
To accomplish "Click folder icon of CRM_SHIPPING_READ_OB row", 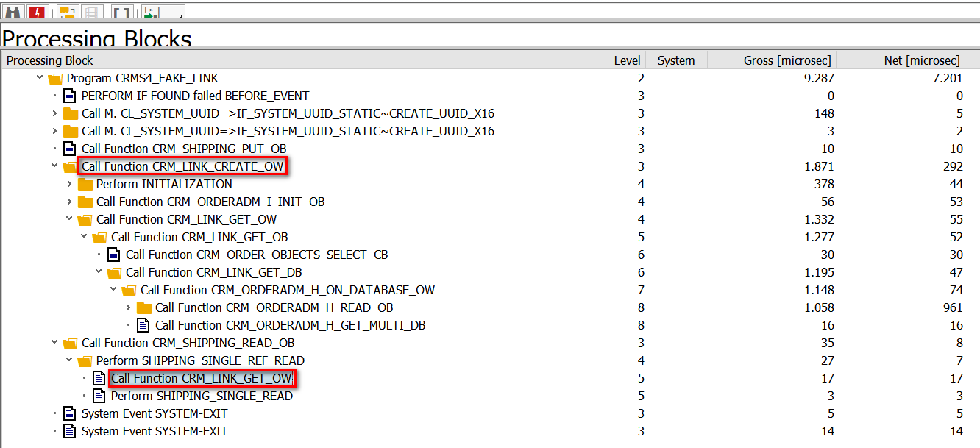I will point(70,343).
